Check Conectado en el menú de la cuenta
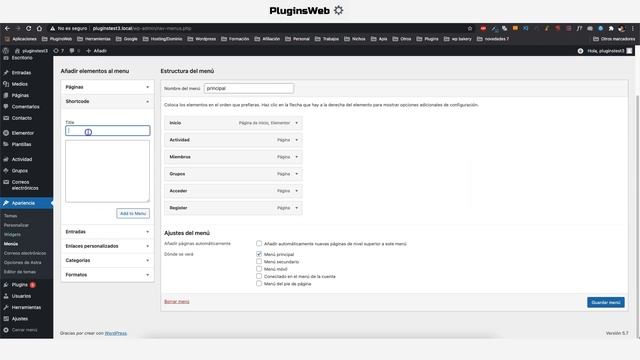Viewport: 640px width, 360px height. pos(259,276)
